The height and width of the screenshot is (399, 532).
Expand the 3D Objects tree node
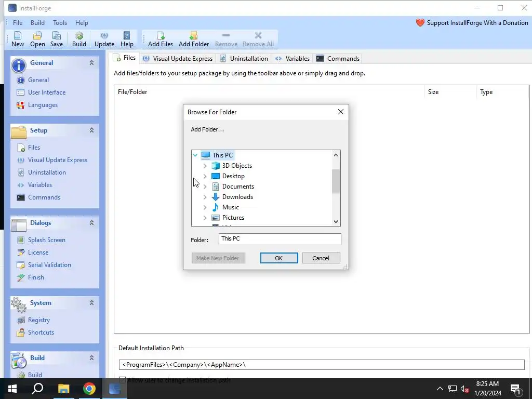205,166
